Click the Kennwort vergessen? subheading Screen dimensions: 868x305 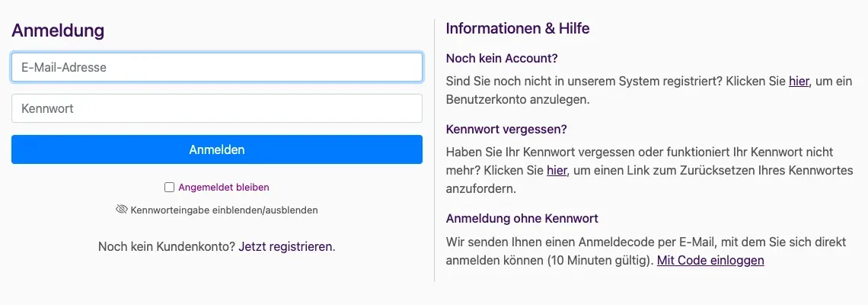(x=506, y=129)
